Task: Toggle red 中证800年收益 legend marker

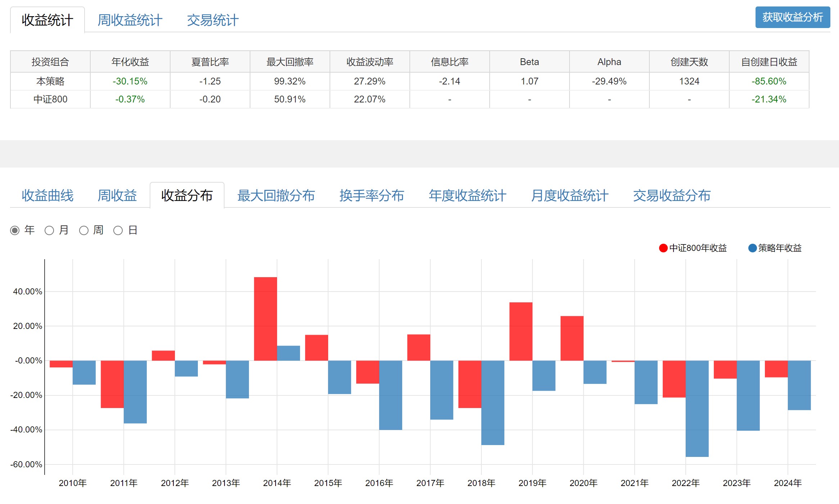Action: [663, 248]
